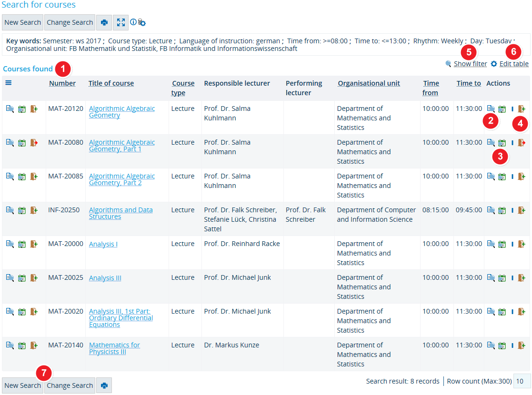532x395 pixels.
Task: Click details icon before number MAT-20120
Action: tap(10, 109)
